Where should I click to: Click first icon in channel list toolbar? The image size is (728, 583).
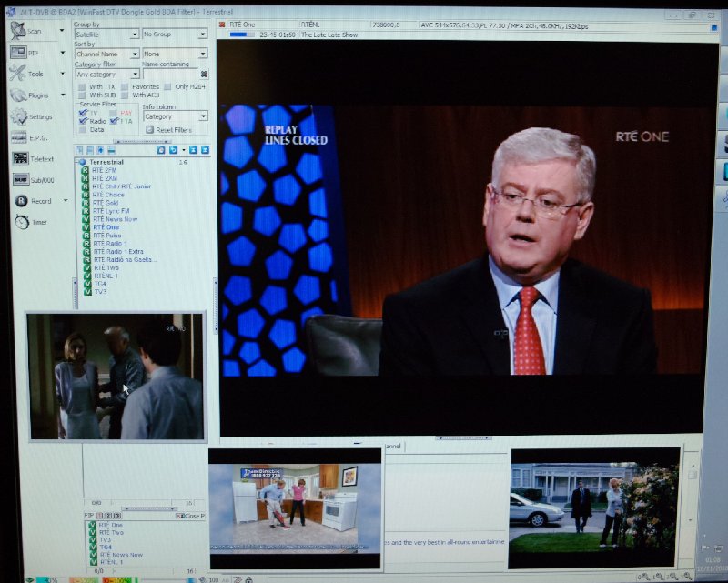click(x=79, y=150)
